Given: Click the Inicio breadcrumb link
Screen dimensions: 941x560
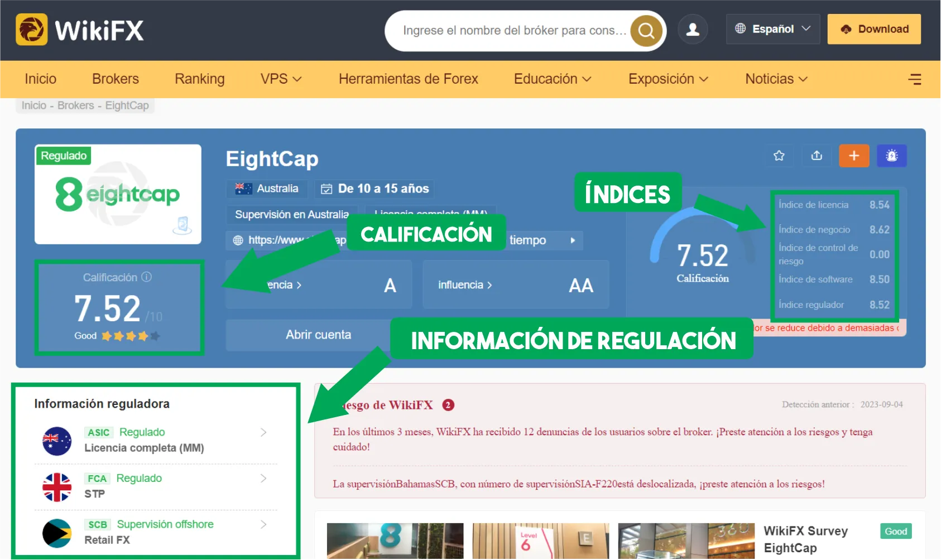Looking at the screenshot, I should coord(34,105).
